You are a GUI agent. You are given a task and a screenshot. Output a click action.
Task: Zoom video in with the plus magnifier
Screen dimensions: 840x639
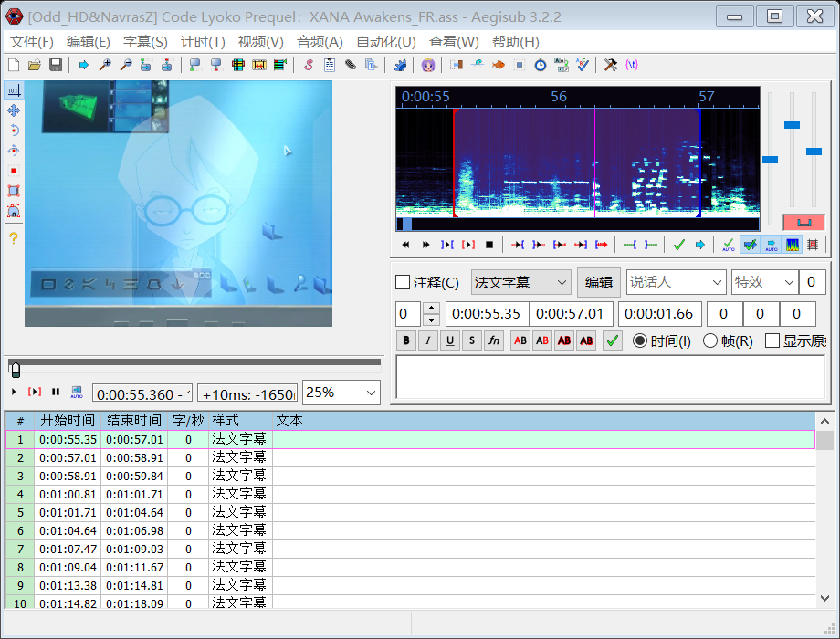tap(105, 66)
